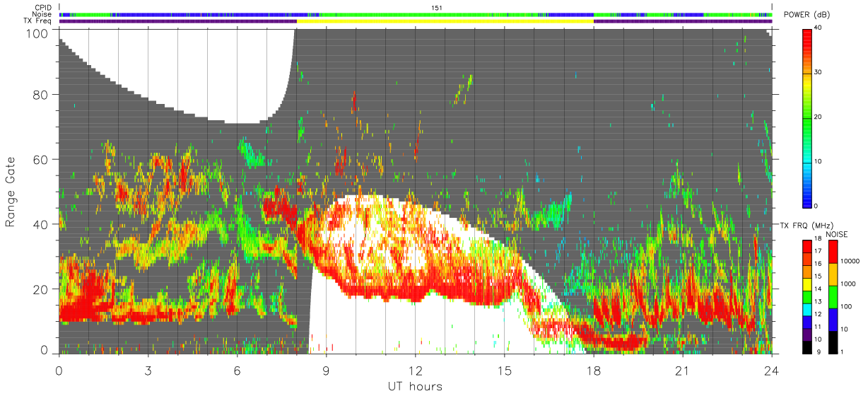This screenshot has height=401, width=868.
Task: Click the 6 tick label on UT hours axis
Action: click(237, 371)
